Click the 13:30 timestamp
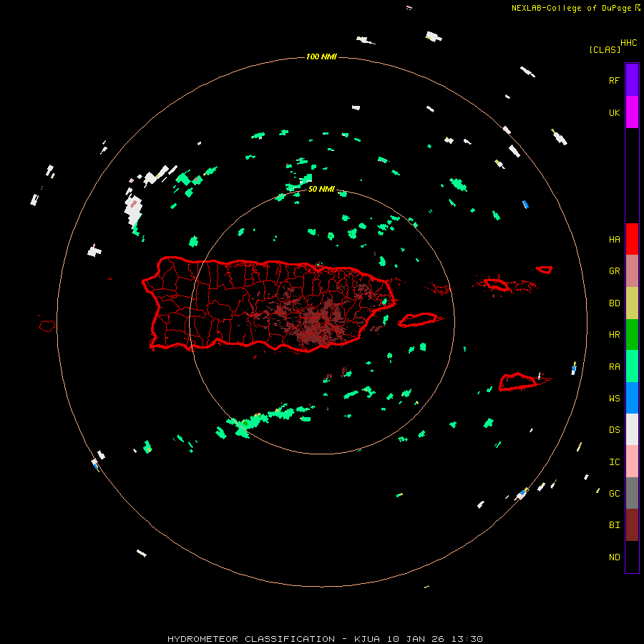644x644 pixels. [x=467, y=639]
